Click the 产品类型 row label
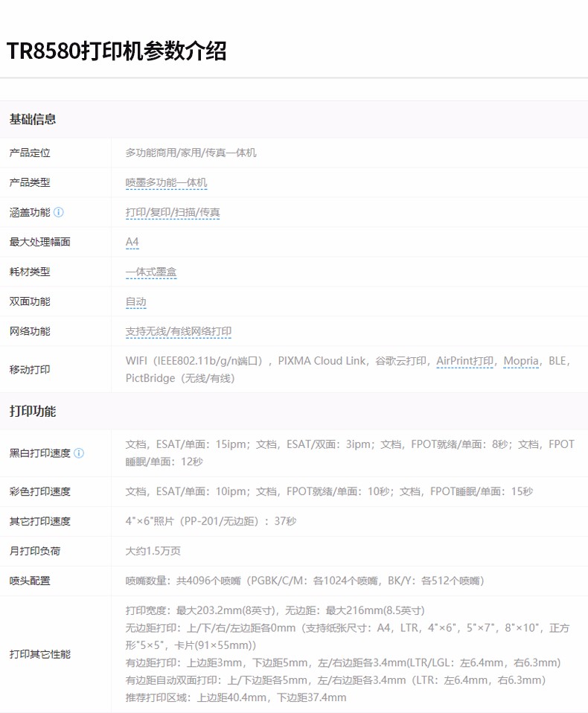Viewport: 588px width, 713px height. [30, 183]
